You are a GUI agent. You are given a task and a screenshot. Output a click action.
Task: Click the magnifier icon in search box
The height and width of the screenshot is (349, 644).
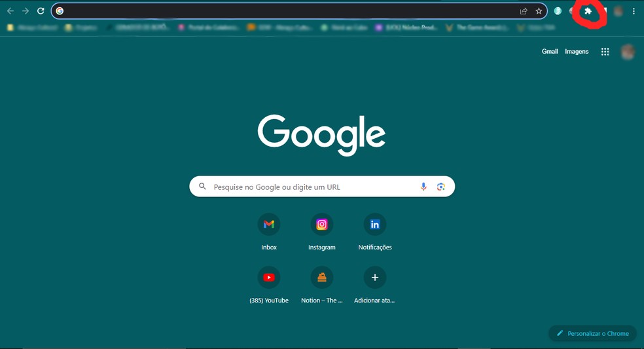[202, 187]
